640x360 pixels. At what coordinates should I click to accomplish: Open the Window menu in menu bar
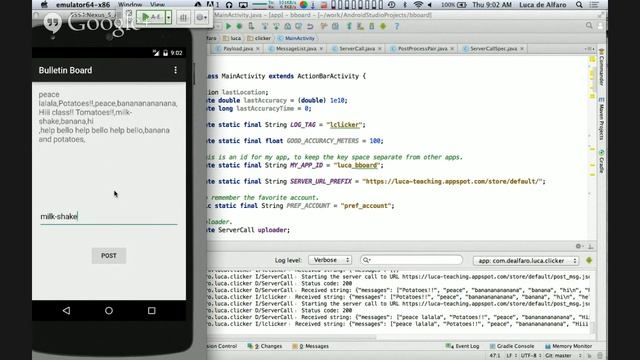[x=130, y=5]
